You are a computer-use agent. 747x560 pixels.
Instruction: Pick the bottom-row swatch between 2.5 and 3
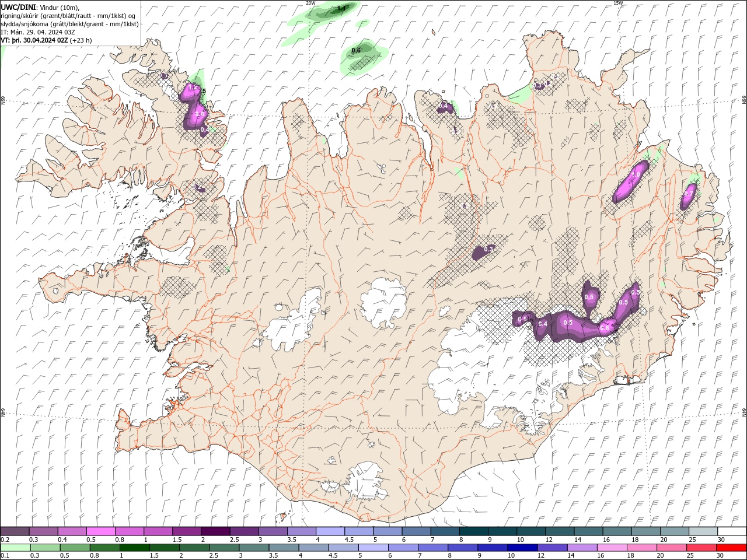225,548
